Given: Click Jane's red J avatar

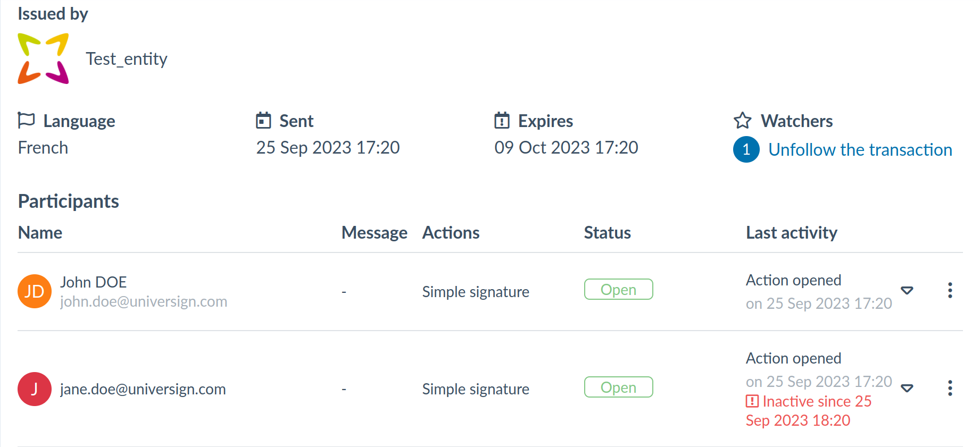Looking at the screenshot, I should [x=35, y=389].
